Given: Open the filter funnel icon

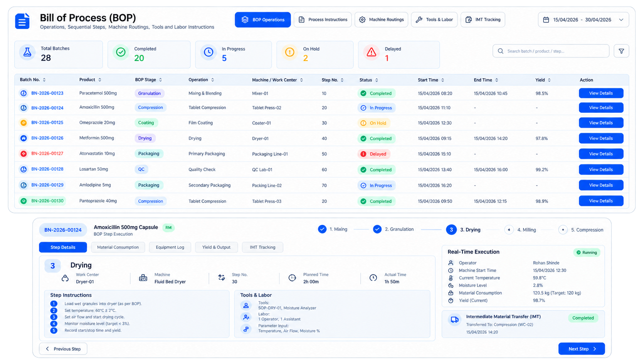Looking at the screenshot, I should tap(621, 51).
